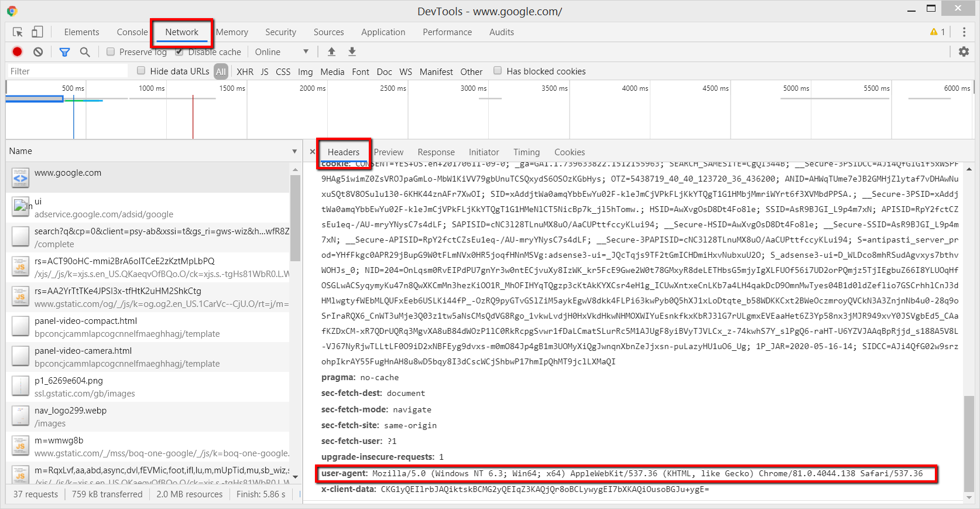Click the Filter text input field
Viewport: 980px width, 509px height.
point(67,71)
